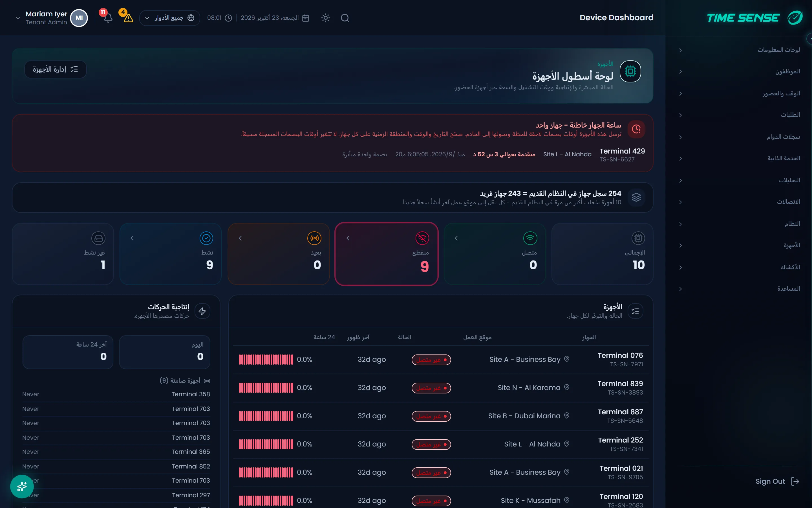The width and height of the screenshot is (812, 508).
Task: Click the Sign Out exit icon
Action: pos(795,481)
